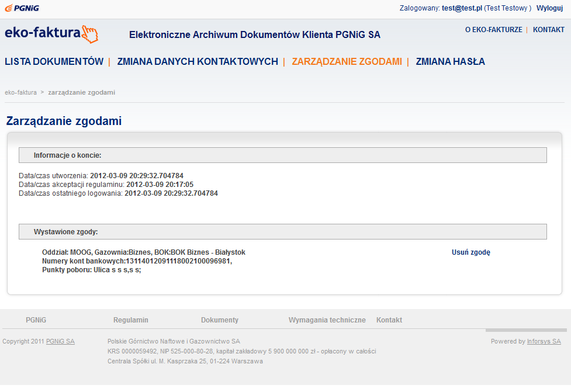Open the Wymagania techniczne footer link

327,320
